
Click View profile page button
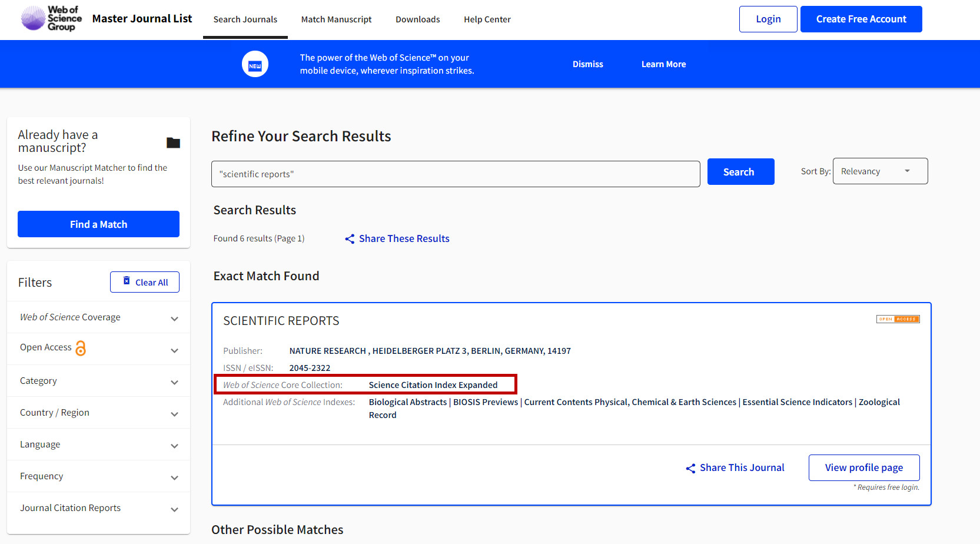point(864,467)
